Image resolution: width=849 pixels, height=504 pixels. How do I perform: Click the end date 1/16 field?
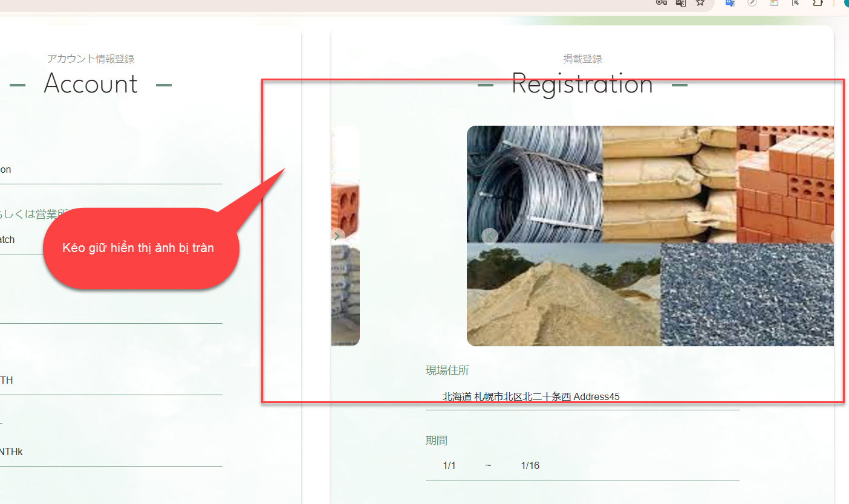pyautogui.click(x=530, y=466)
